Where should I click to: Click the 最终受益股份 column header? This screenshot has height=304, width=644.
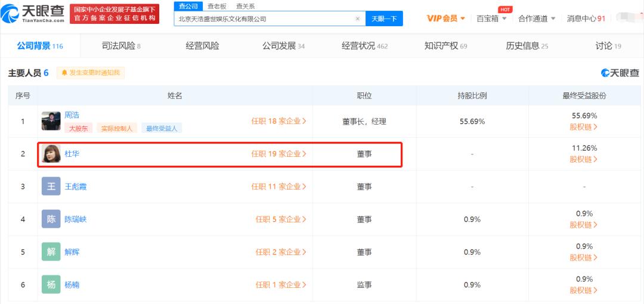(584, 96)
